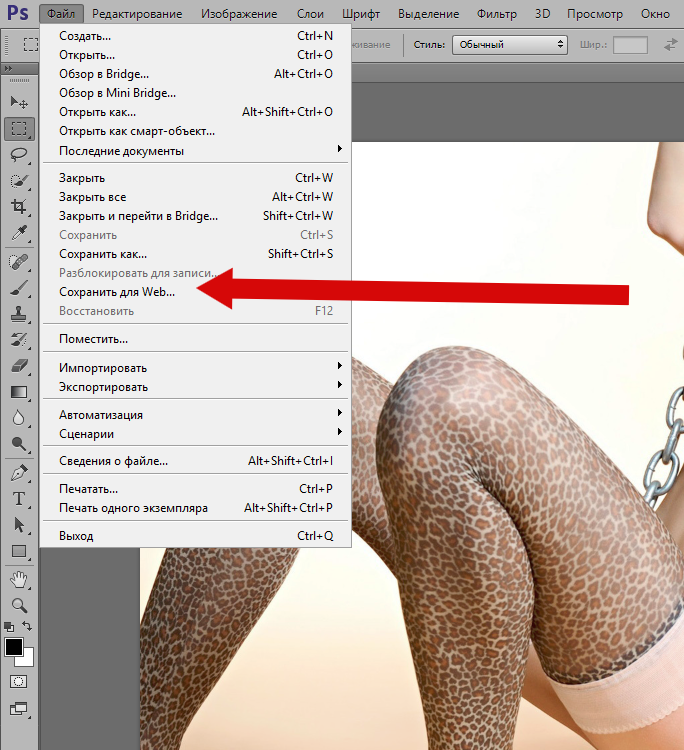Select the Eraser tool
The width and height of the screenshot is (684, 750).
[19, 366]
